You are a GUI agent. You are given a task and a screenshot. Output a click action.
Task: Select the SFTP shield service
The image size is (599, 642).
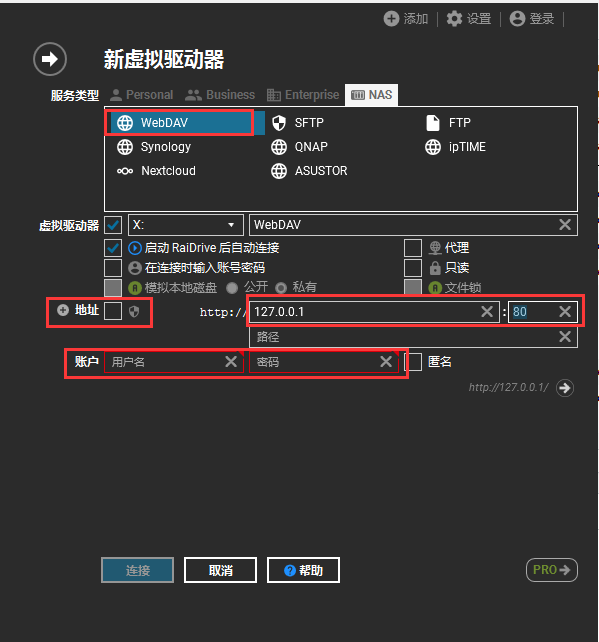tap(298, 123)
